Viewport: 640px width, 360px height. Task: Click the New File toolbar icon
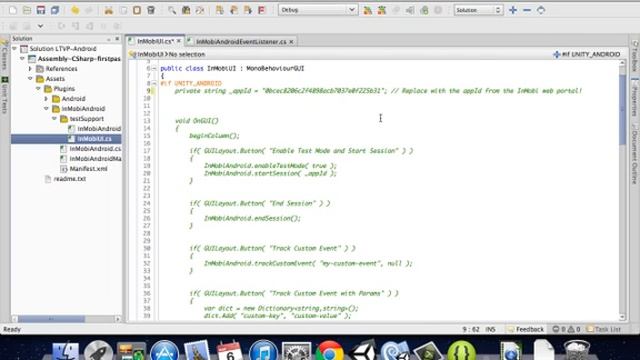13,10
